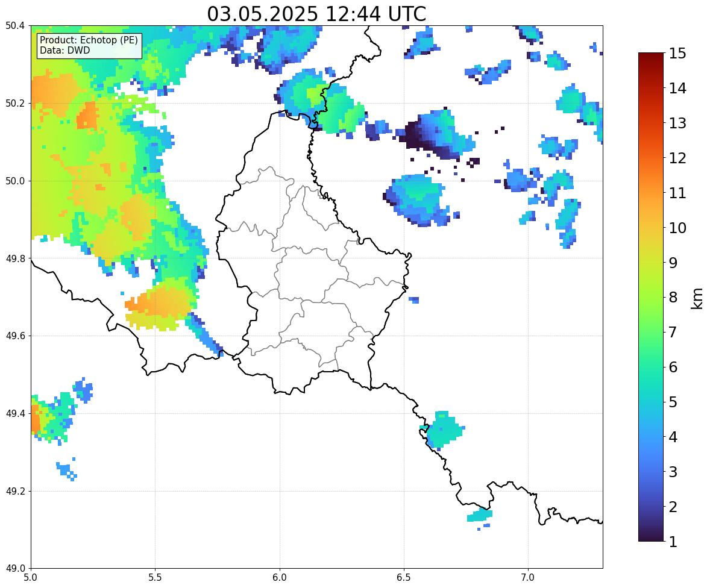Click the blue-green echo cell at 50.0 latitude, 6.55 longitude
The image size is (710, 588).
(418, 199)
